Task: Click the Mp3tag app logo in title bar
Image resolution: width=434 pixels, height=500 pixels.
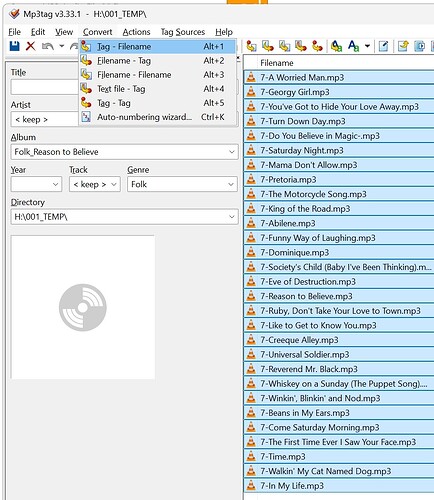Action: click(14, 14)
